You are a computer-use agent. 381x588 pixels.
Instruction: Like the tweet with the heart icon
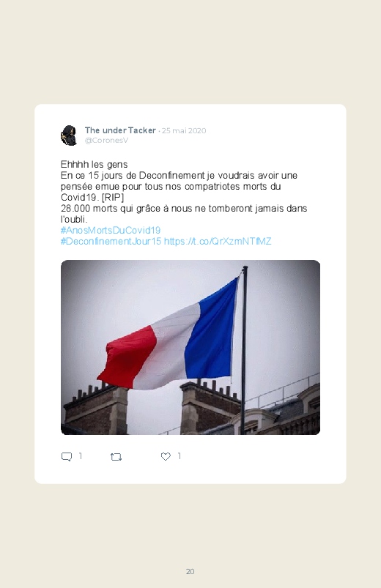[166, 456]
